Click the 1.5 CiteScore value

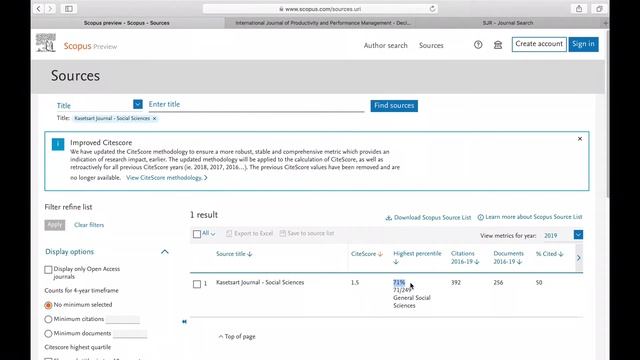(x=355, y=282)
